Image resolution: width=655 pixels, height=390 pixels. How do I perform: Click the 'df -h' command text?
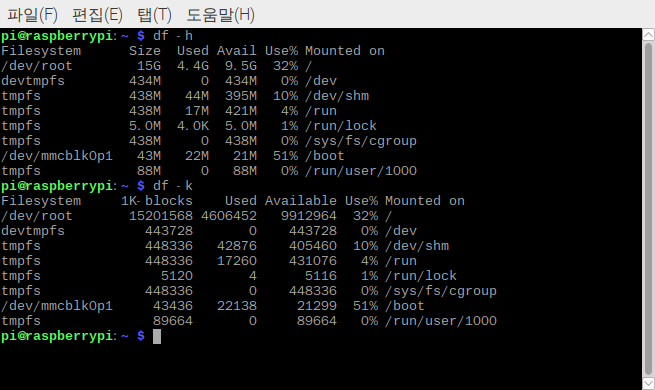pyautogui.click(x=173, y=36)
